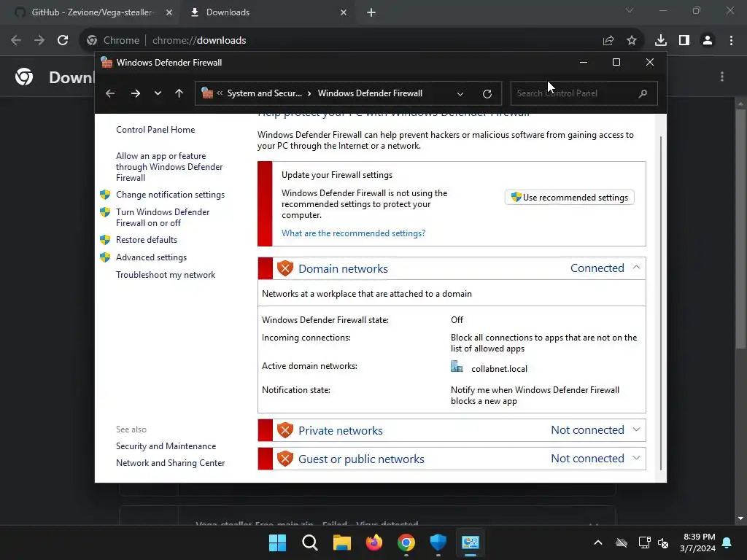
Task: Click the Domain networks shield icon
Action: (285, 268)
